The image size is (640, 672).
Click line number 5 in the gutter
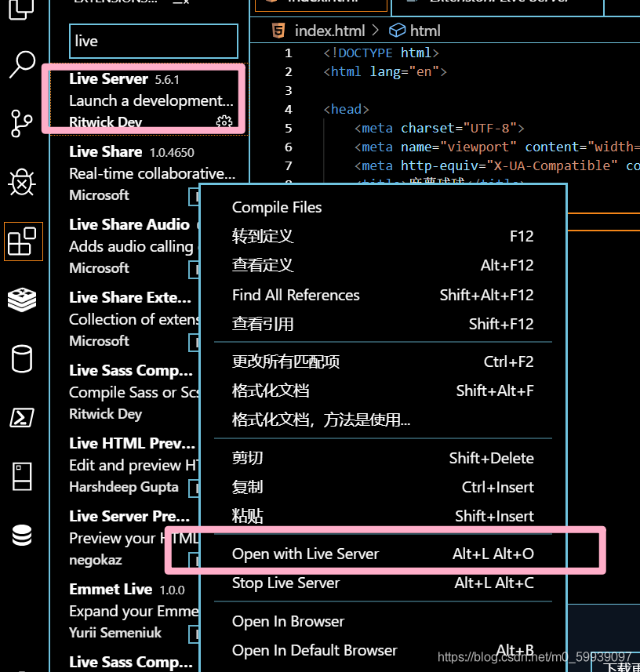(x=289, y=128)
